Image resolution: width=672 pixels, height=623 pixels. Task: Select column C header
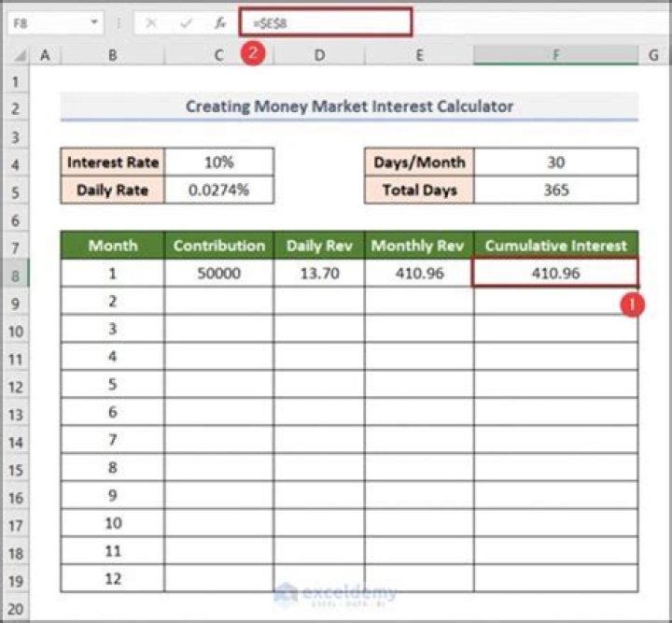pyautogui.click(x=218, y=55)
